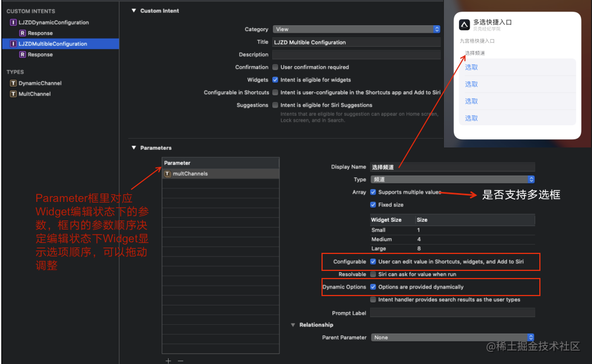The image size is (592, 364).
Task: Click the Large widget size row label
Action: pyautogui.click(x=379, y=249)
